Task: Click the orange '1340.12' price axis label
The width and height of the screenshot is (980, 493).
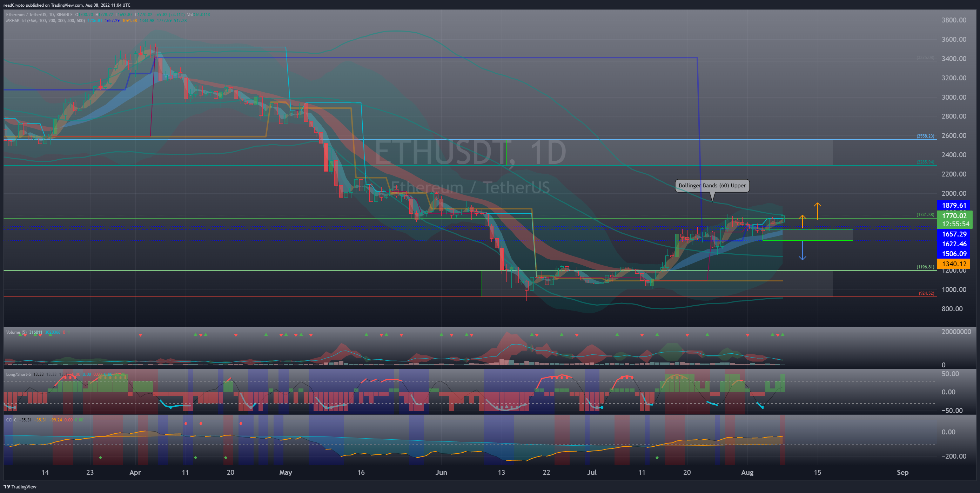Action: pos(954,264)
